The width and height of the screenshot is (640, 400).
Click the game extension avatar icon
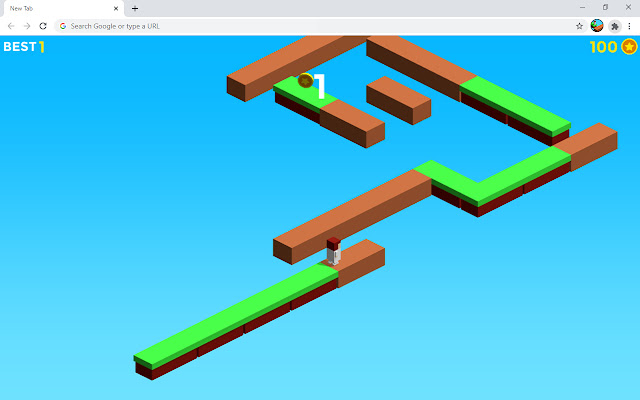[x=597, y=26]
